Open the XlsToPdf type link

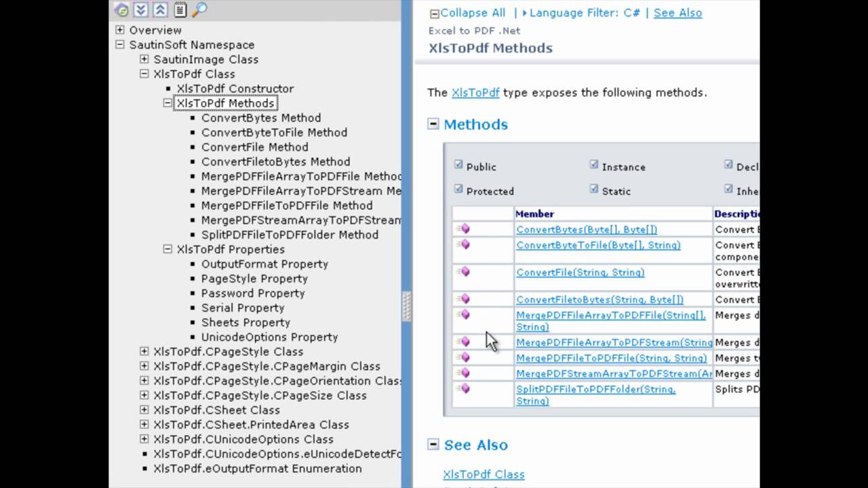(x=475, y=92)
